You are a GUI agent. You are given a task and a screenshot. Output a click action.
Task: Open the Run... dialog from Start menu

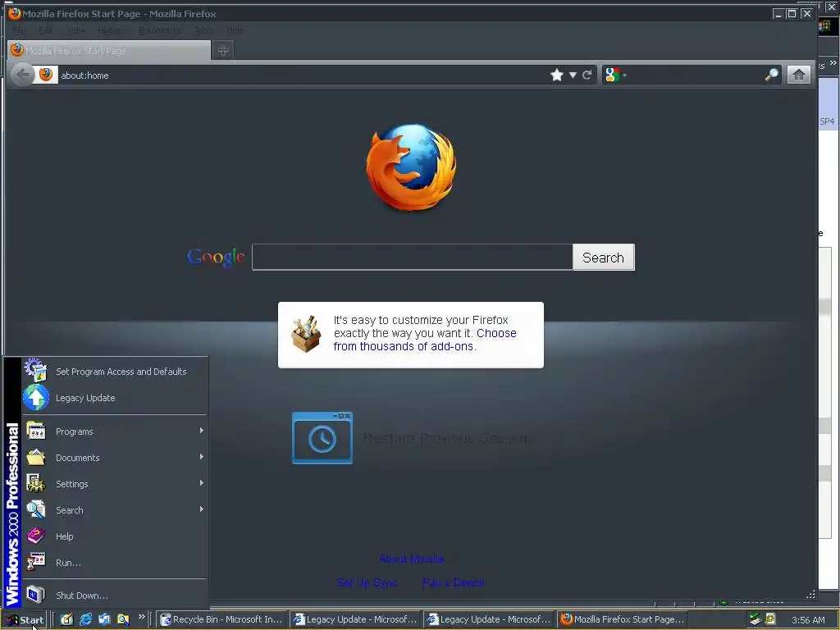click(115, 563)
